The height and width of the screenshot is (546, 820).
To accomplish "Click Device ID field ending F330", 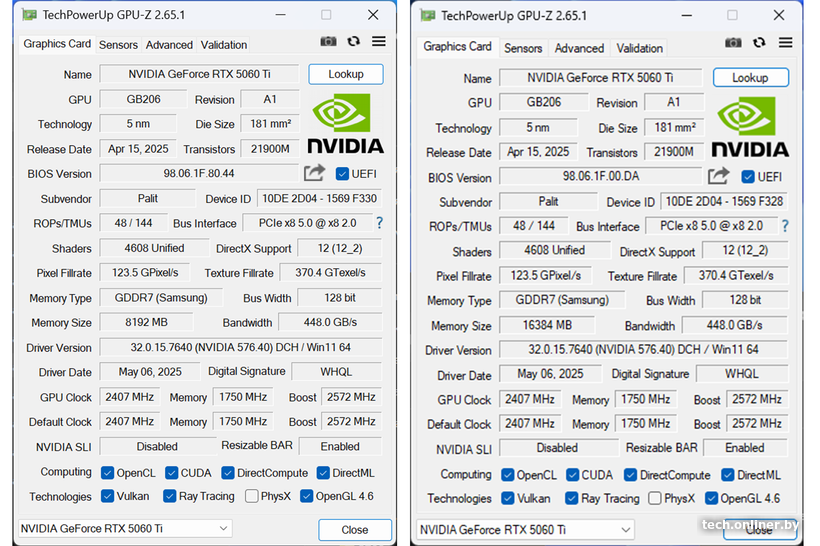I will (319, 199).
